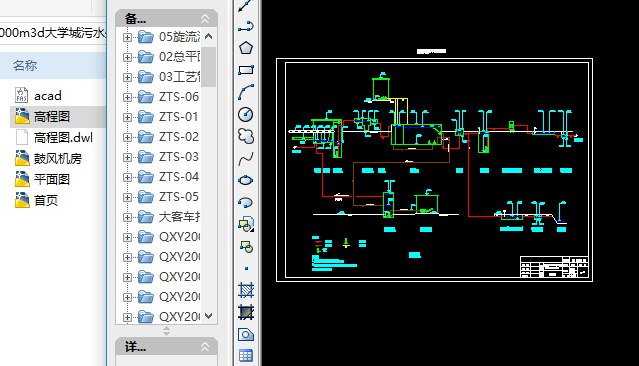Image resolution: width=639 pixels, height=366 pixels.
Task: Select the Polygon draw tool
Action: (x=246, y=48)
